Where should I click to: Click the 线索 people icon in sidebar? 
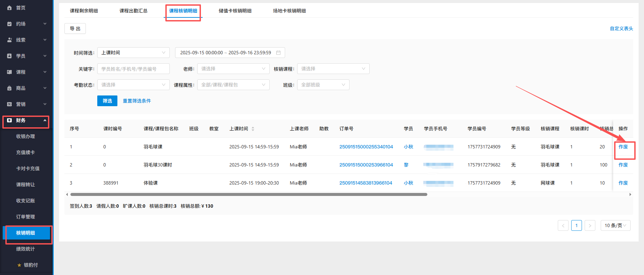(9, 40)
